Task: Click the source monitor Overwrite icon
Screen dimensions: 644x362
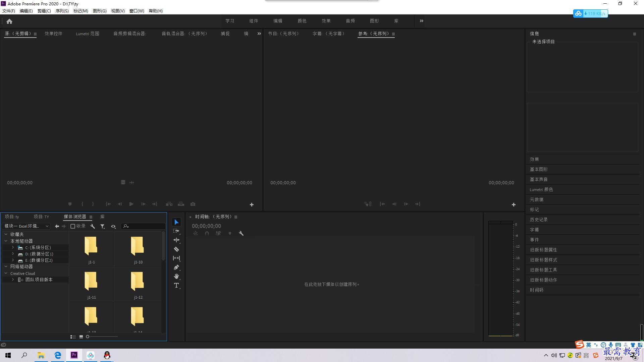Action: click(181, 204)
